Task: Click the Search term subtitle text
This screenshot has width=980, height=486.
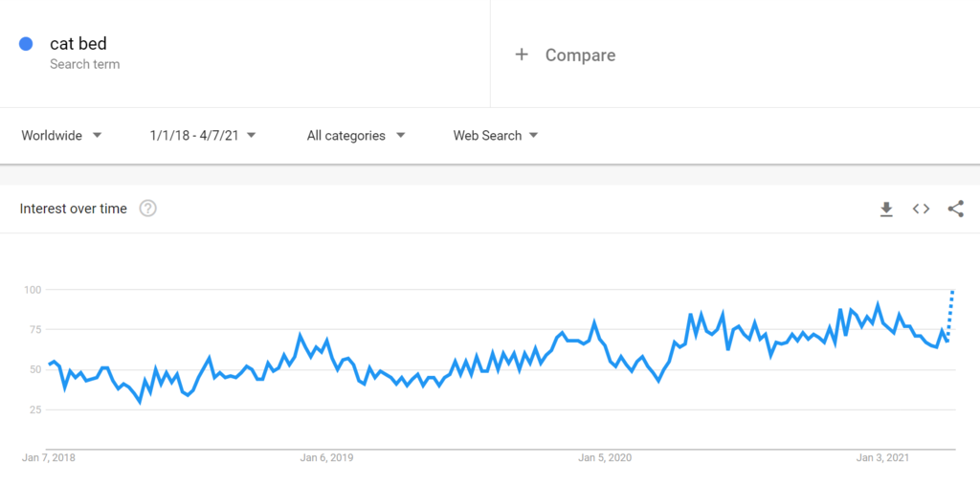Action: (85, 64)
